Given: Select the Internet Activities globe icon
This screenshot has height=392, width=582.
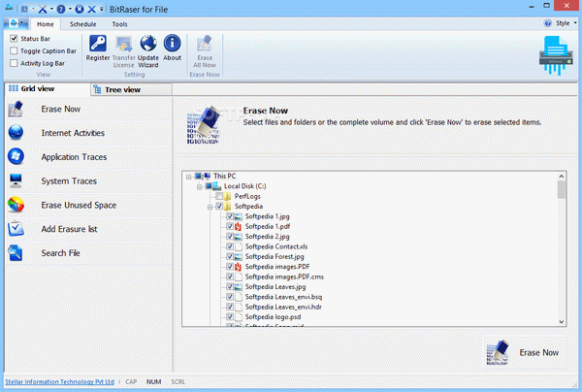Looking at the screenshot, I should (x=16, y=133).
